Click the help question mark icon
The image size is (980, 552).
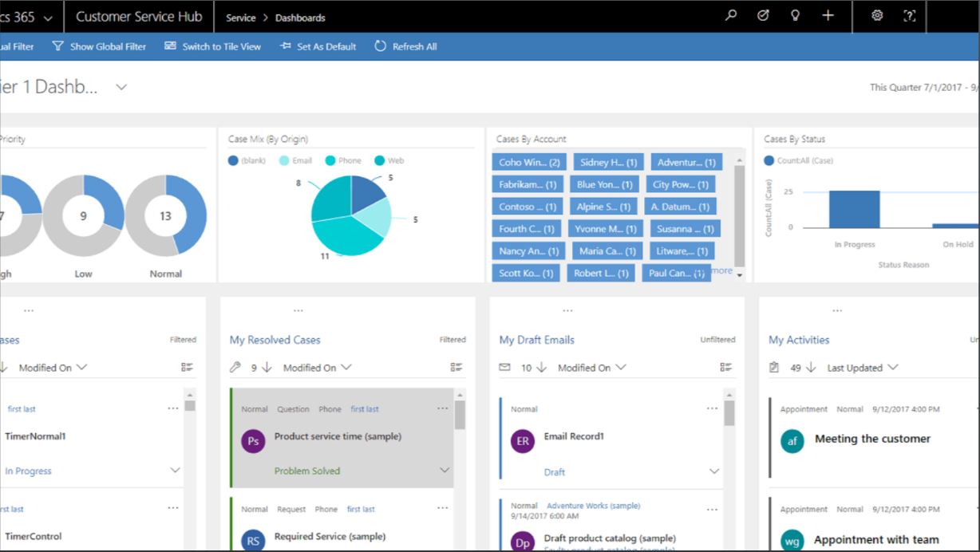909,16
